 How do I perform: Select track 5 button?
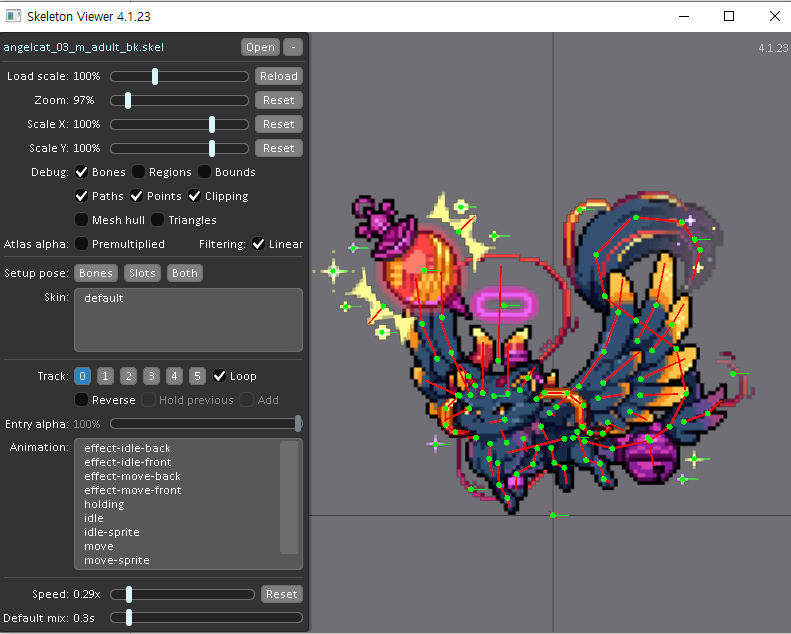[197, 376]
